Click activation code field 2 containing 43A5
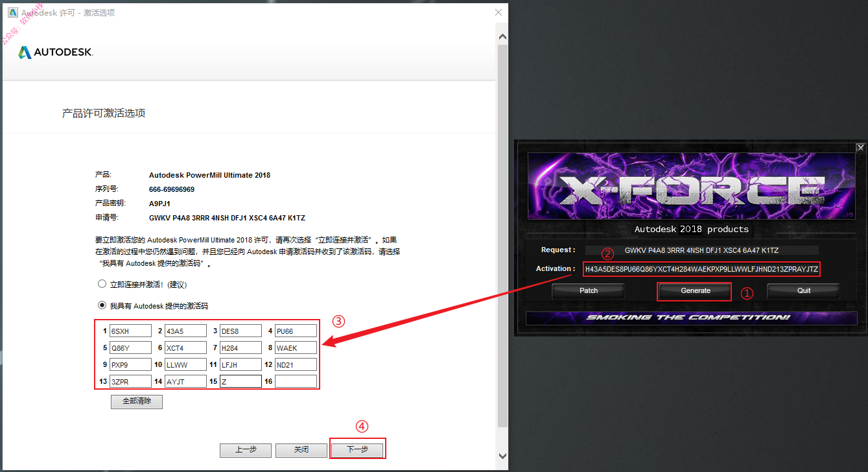This screenshot has height=472, width=868. point(185,331)
